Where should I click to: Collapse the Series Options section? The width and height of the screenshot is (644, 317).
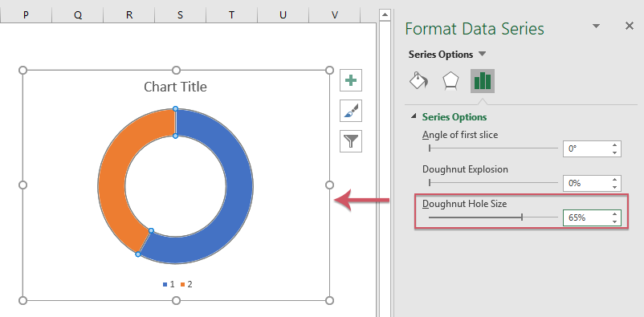(414, 117)
